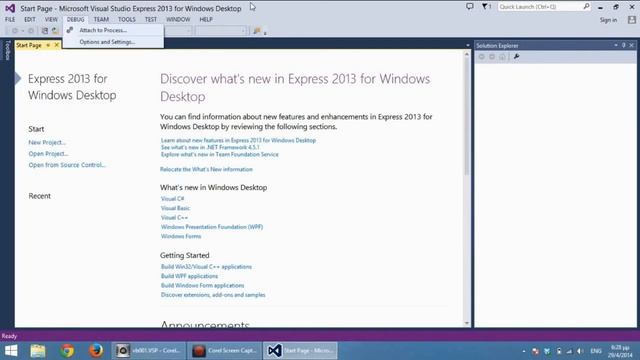The image size is (640, 360).
Task: Launch Chrome from the taskbar
Action: click(67, 351)
